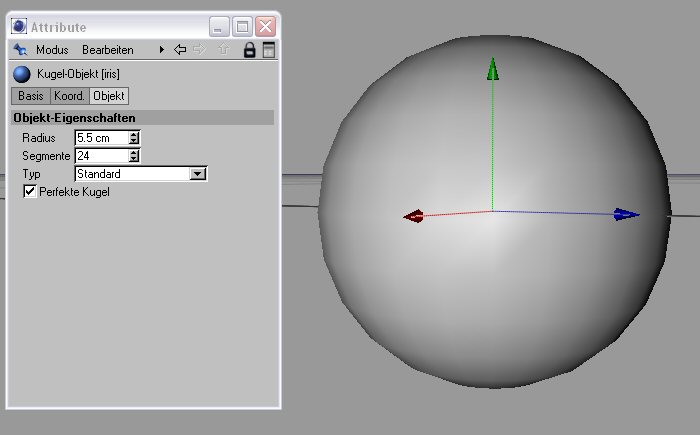The height and width of the screenshot is (435, 700).
Task: Toggle the Perfekte Kugel checkbox
Action: tap(30, 191)
